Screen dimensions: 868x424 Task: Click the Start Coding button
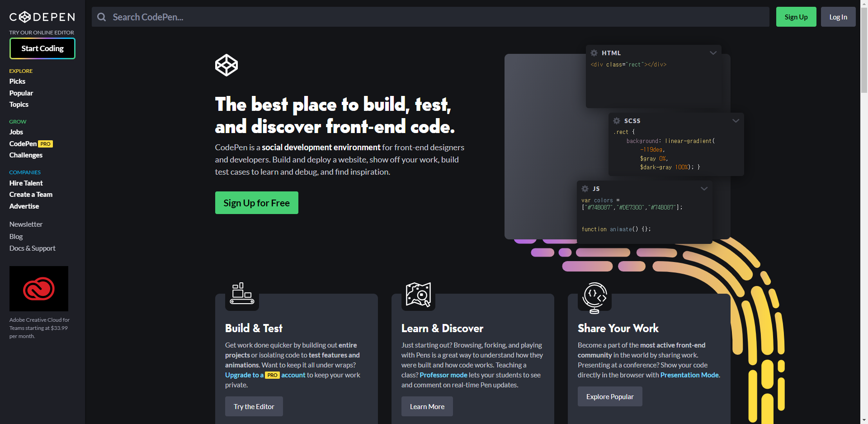pyautogui.click(x=42, y=48)
